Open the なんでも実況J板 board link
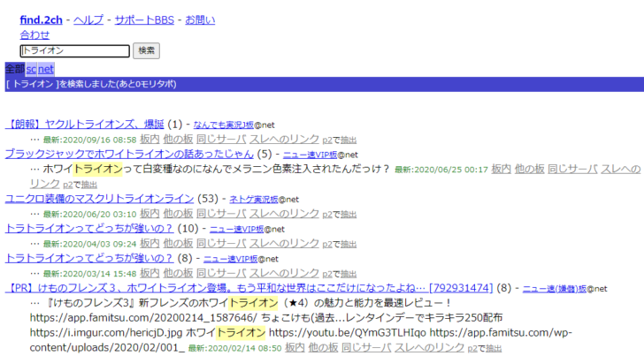 (x=224, y=125)
